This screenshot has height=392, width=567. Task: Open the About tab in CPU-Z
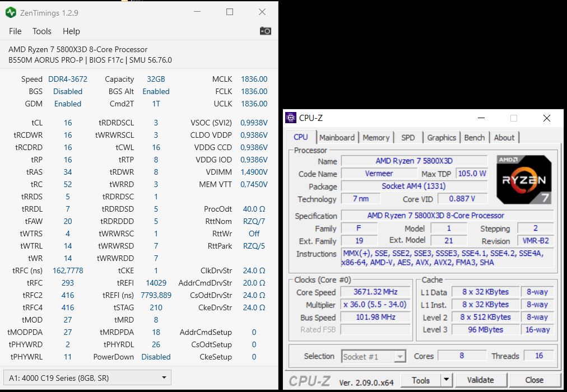click(x=504, y=138)
